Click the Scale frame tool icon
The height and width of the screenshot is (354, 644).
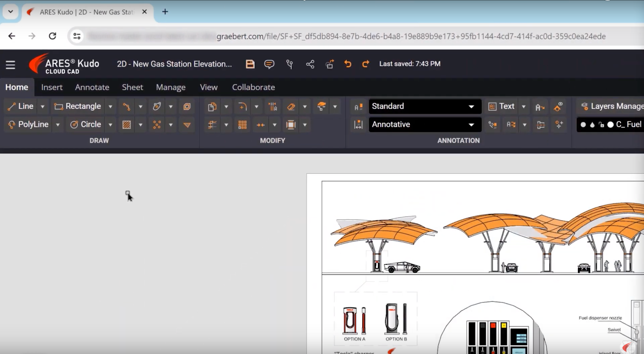291,125
